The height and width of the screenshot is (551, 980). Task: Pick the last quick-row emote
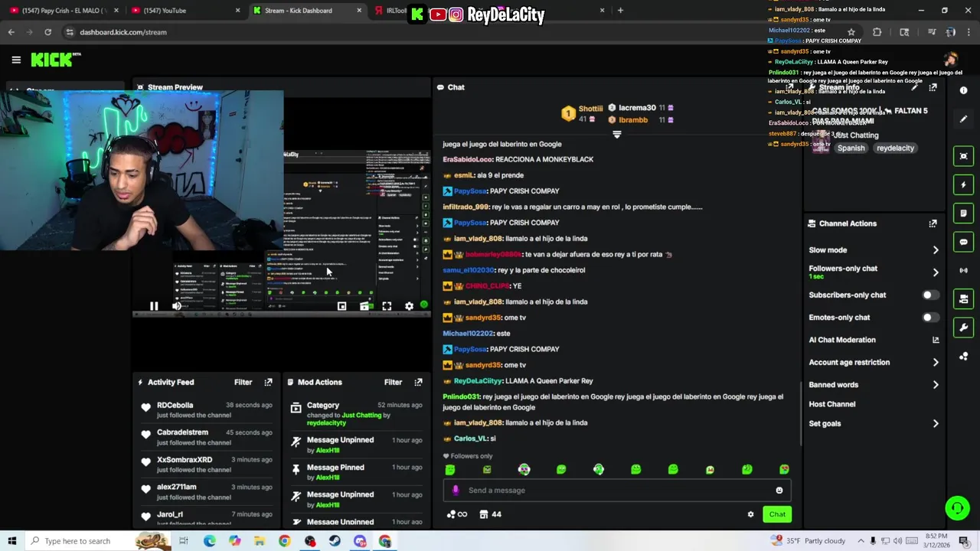pos(784,469)
